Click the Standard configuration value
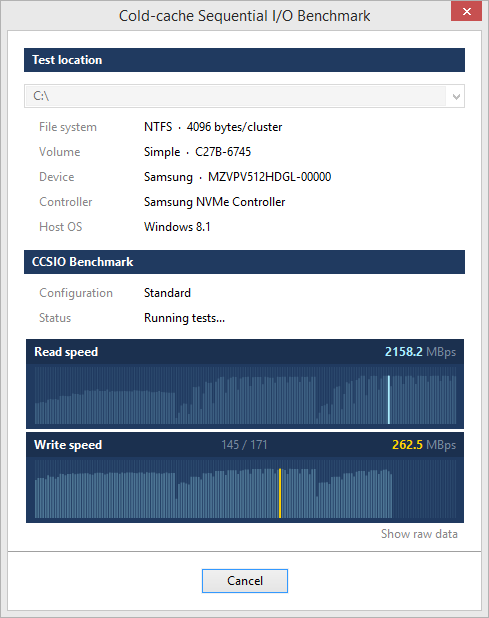Image resolution: width=489 pixels, height=618 pixels. [167, 293]
